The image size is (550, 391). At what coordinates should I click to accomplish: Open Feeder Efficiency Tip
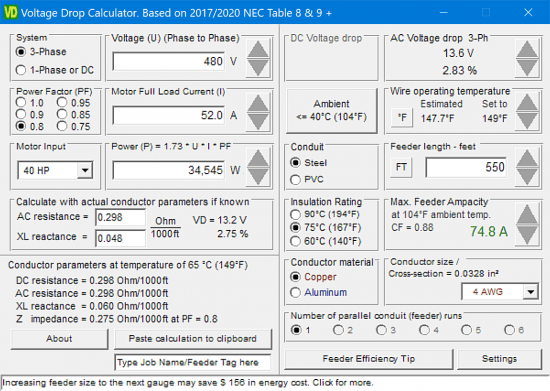(369, 359)
